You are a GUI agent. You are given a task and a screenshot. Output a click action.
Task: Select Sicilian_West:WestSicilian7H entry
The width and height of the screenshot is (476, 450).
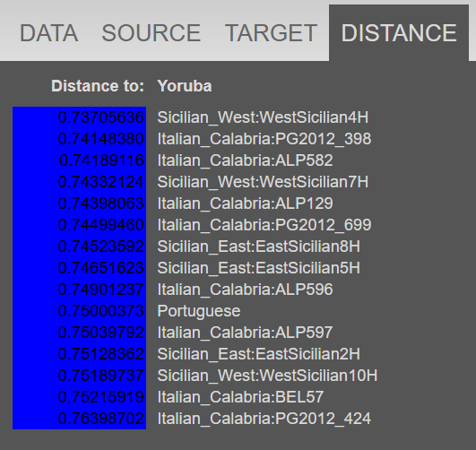pyautogui.click(x=263, y=182)
